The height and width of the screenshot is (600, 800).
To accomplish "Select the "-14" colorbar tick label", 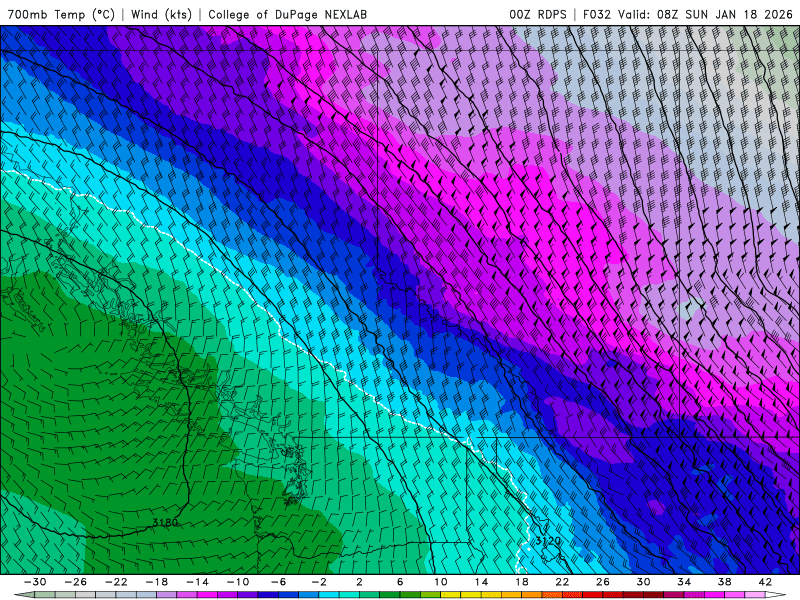I will pos(197,582).
